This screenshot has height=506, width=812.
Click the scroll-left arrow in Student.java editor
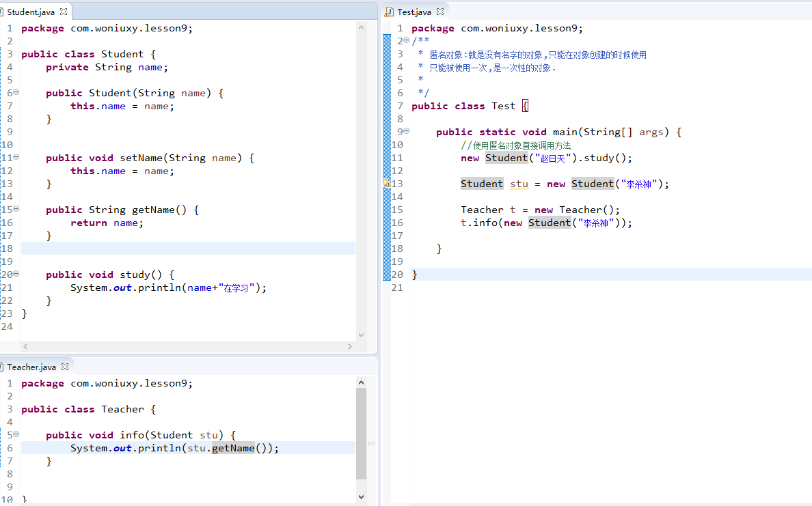click(x=25, y=346)
